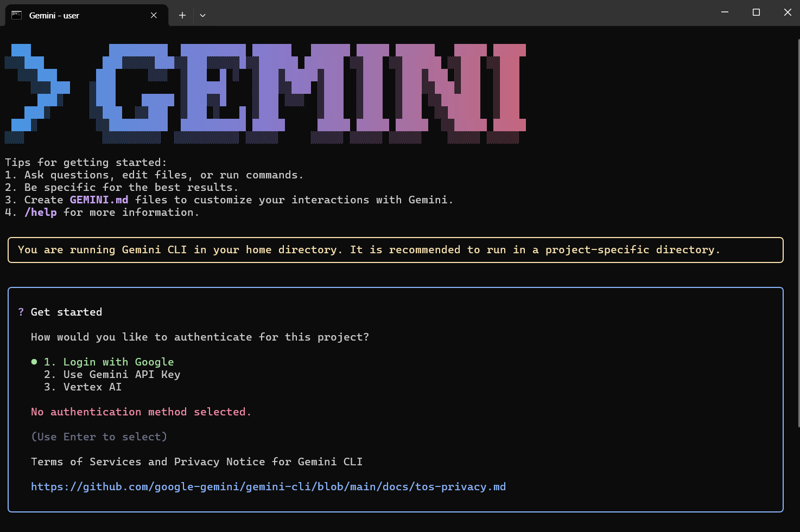Click the terminal icon on the Gemini tab
Image resolution: width=800 pixels, height=532 pixels.
(x=16, y=15)
